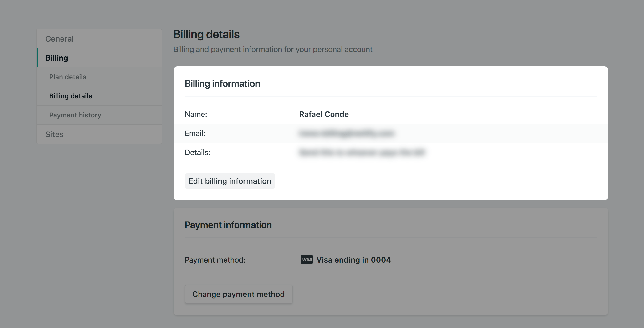
Task: Click the Billing details page title
Action: 206,34
